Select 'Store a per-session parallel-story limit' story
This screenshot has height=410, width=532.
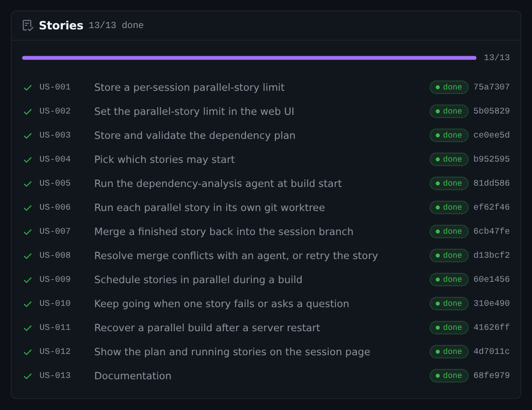coord(189,88)
